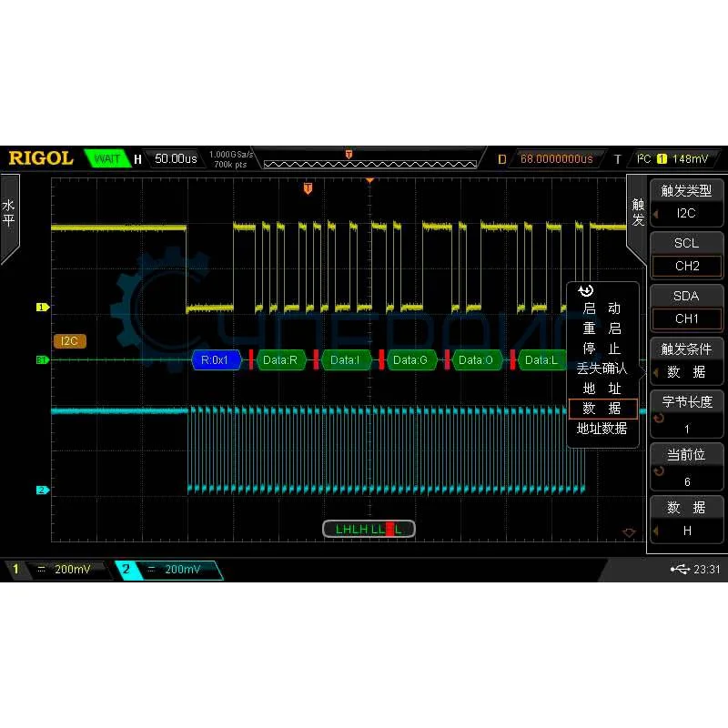Image resolution: width=728 pixels, height=728 pixels.
Task: Click the LHLH bit pattern display at bottom
Action: point(368,529)
